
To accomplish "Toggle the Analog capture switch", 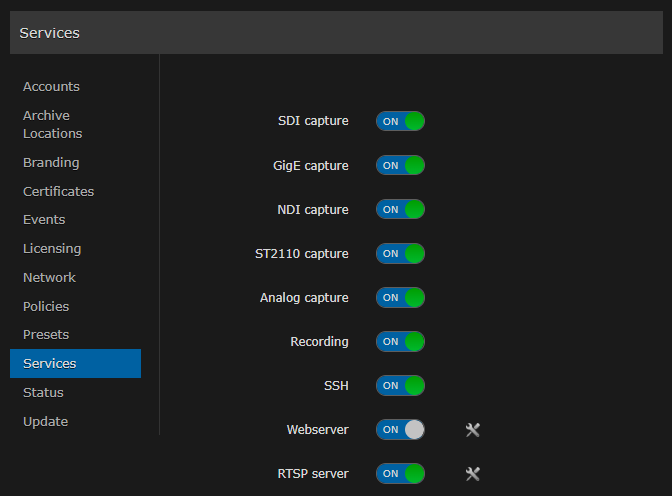I will [400, 297].
